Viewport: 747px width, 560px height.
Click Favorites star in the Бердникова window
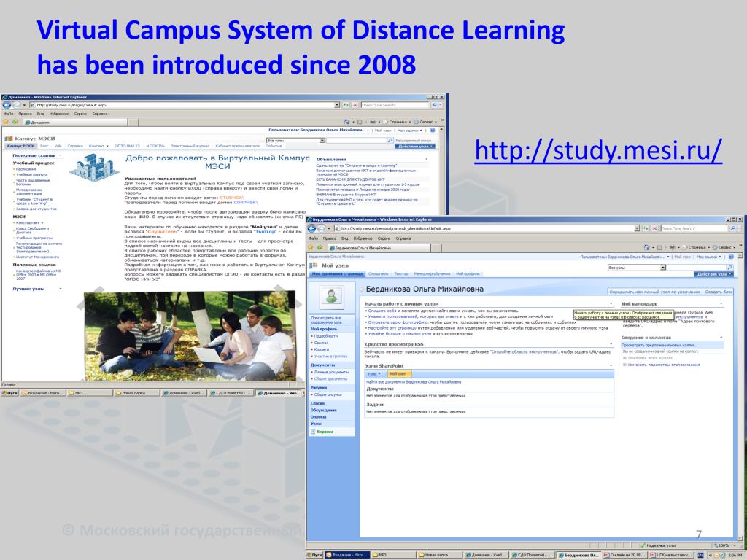point(311,248)
